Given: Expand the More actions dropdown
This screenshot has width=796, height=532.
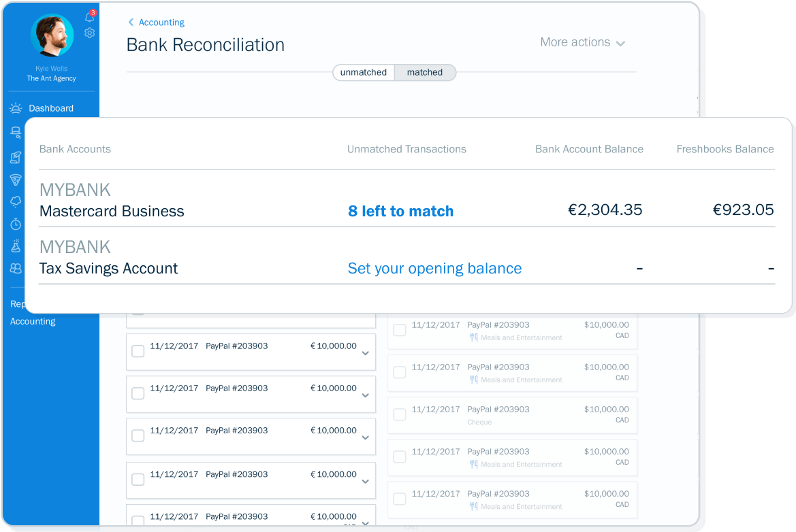Looking at the screenshot, I should 582,43.
